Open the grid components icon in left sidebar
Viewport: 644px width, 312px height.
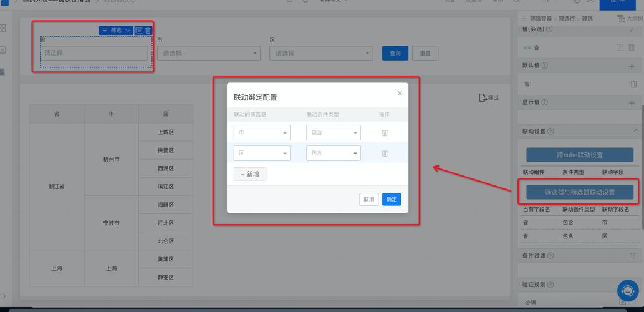coord(3,28)
